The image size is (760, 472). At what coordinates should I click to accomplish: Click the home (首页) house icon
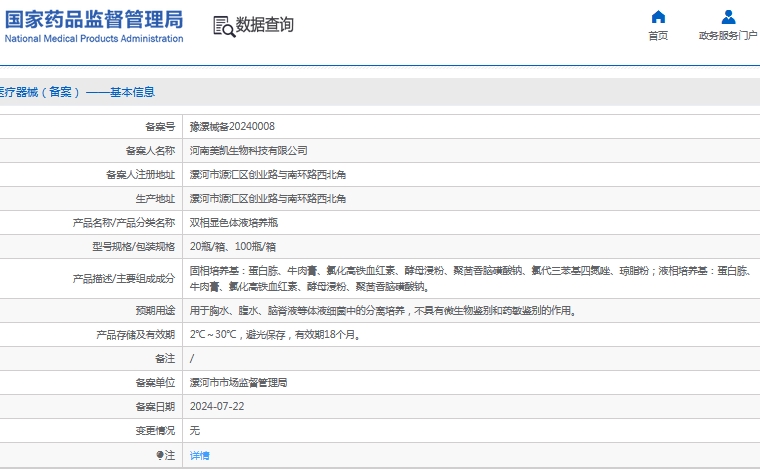658,17
